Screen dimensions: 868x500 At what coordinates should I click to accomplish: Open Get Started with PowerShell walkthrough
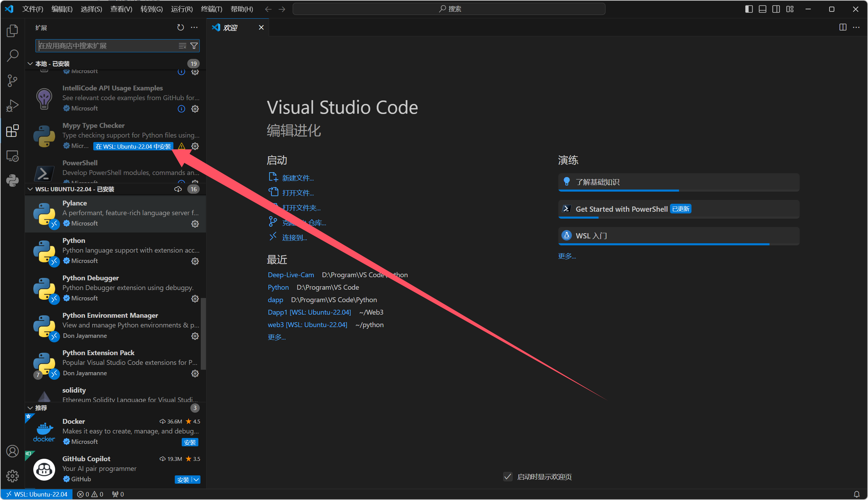(x=679, y=209)
